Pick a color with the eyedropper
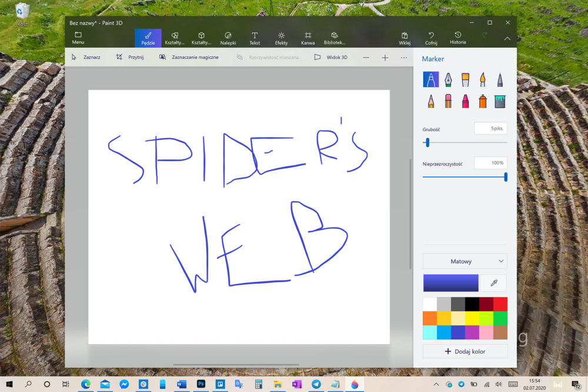The image size is (588, 392). 494,283
